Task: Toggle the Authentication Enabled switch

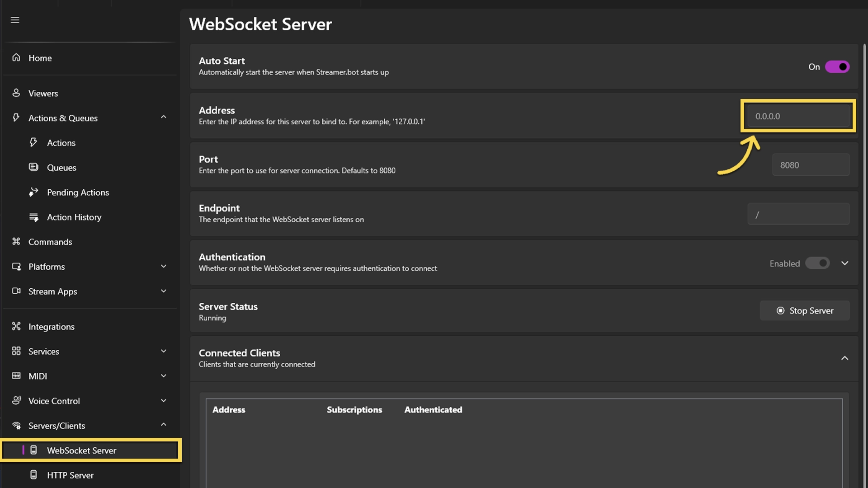Action: [817, 263]
